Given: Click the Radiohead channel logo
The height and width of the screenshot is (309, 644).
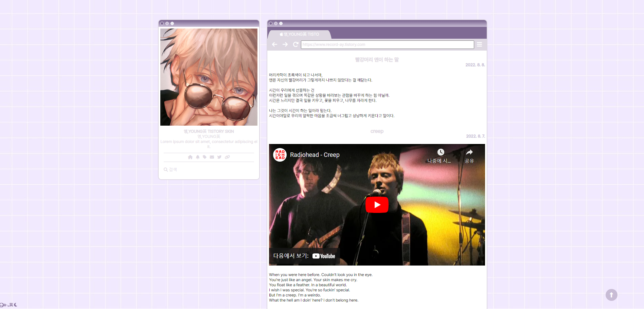Looking at the screenshot, I should (x=280, y=155).
